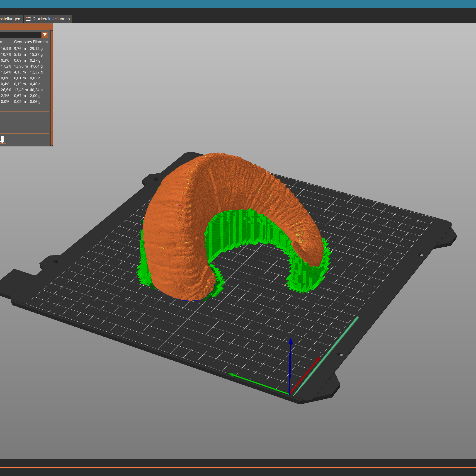Click the printer icon on Druckereinstellungen tab
Screen dimensions: 476x476
pos(28,19)
